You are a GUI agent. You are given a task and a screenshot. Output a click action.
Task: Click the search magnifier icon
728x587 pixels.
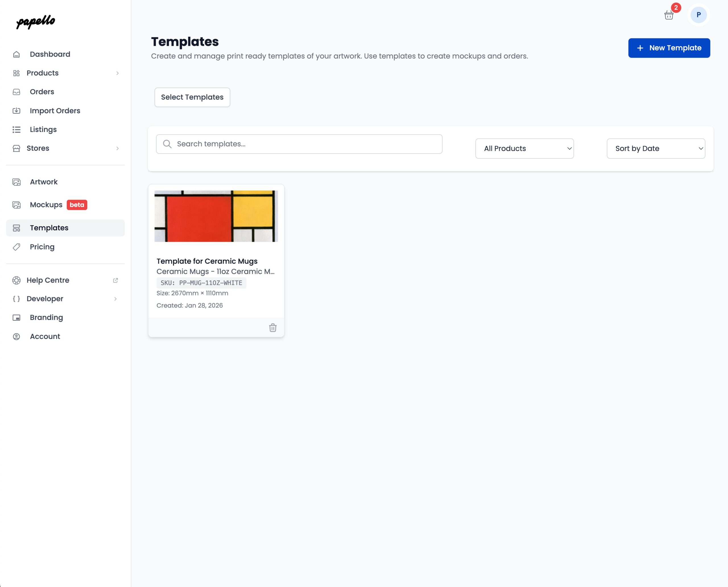[x=167, y=144]
